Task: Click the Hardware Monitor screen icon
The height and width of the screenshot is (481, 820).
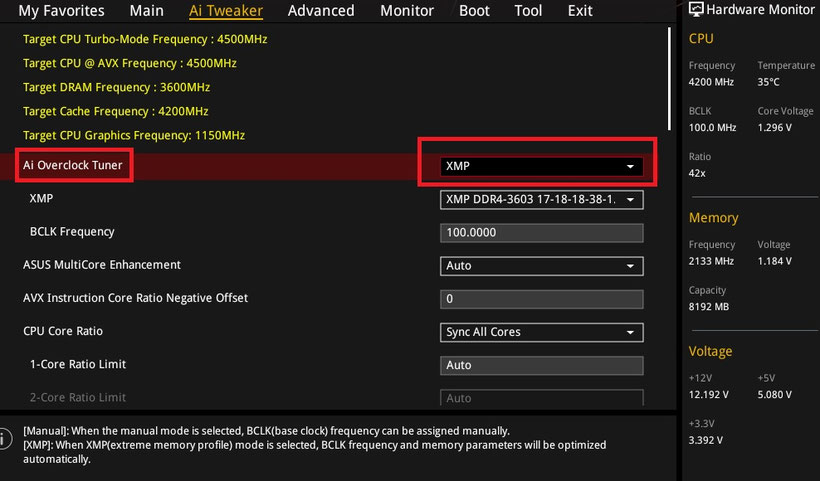Action: [x=696, y=9]
